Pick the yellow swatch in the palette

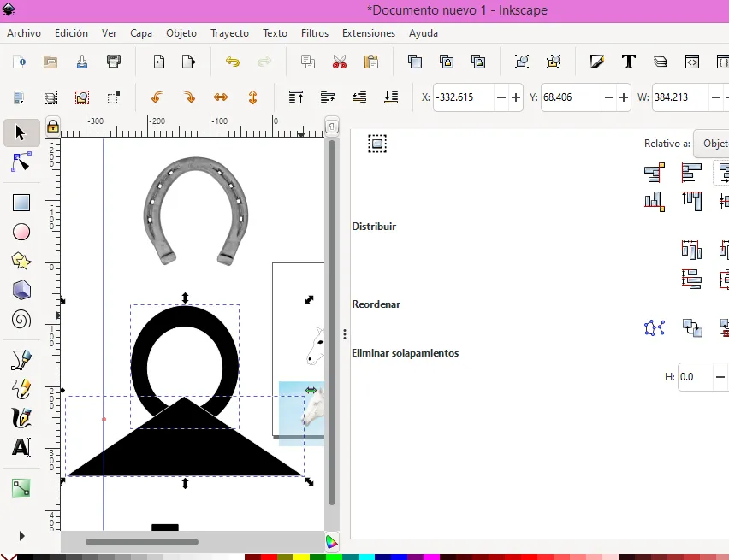pyautogui.click(x=300, y=557)
